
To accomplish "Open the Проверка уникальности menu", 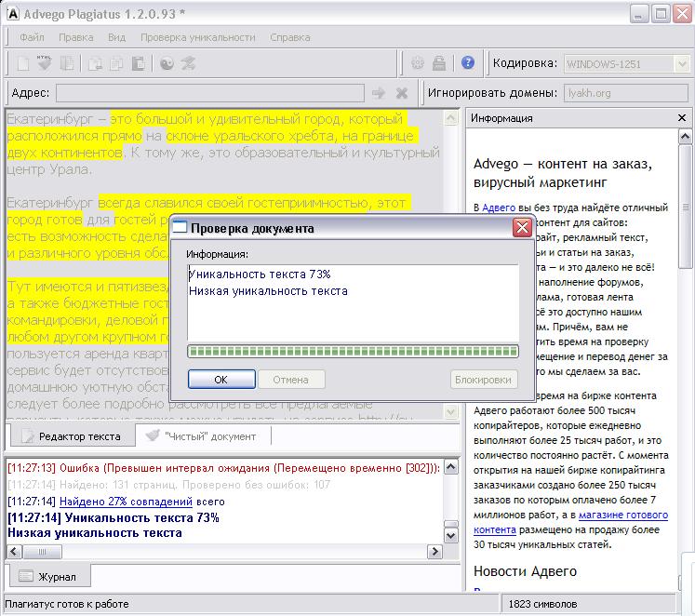I will click(197, 37).
